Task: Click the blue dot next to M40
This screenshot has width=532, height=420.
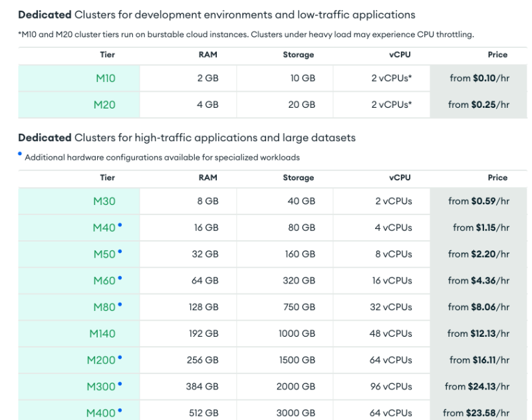Action: [x=120, y=225]
